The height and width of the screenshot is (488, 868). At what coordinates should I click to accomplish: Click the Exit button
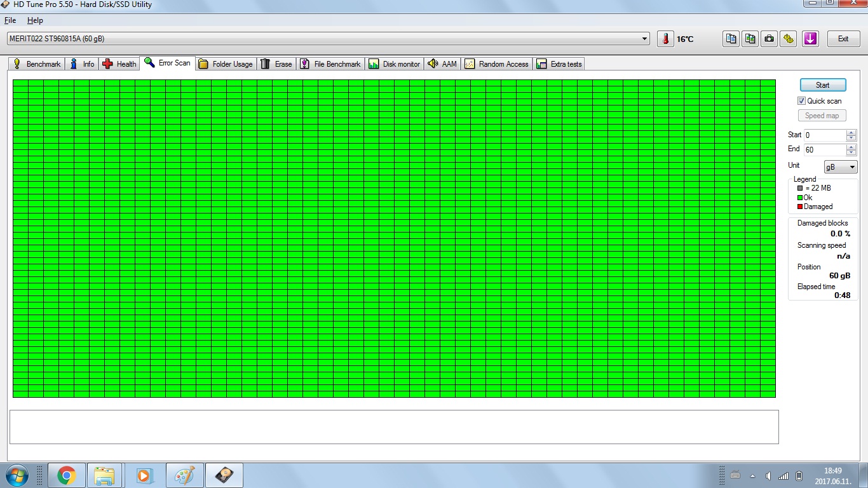(x=843, y=39)
